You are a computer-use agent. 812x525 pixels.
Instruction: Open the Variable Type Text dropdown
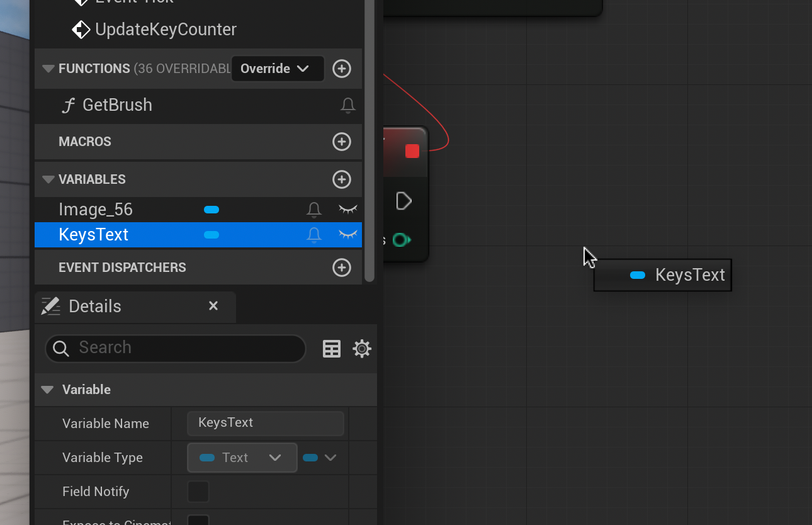(242, 458)
